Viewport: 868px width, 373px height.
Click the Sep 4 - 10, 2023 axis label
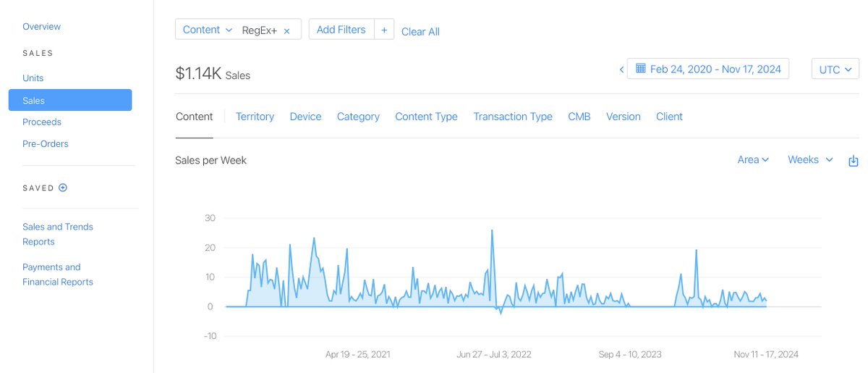tap(630, 354)
